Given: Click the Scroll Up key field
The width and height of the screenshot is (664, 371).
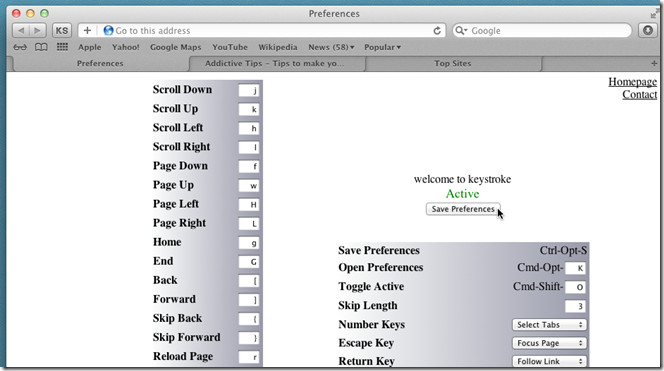Looking at the screenshot, I should click(x=249, y=109).
